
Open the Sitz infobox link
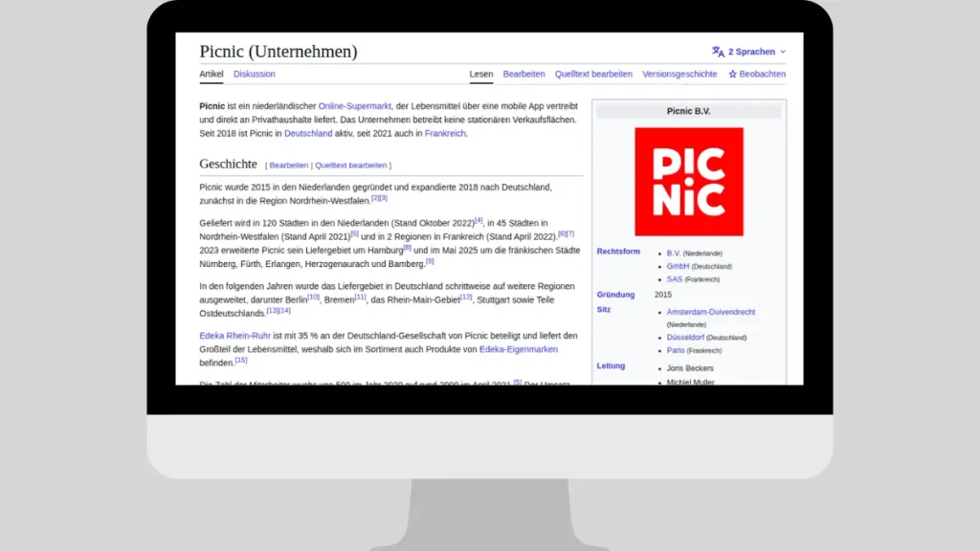pos(604,309)
